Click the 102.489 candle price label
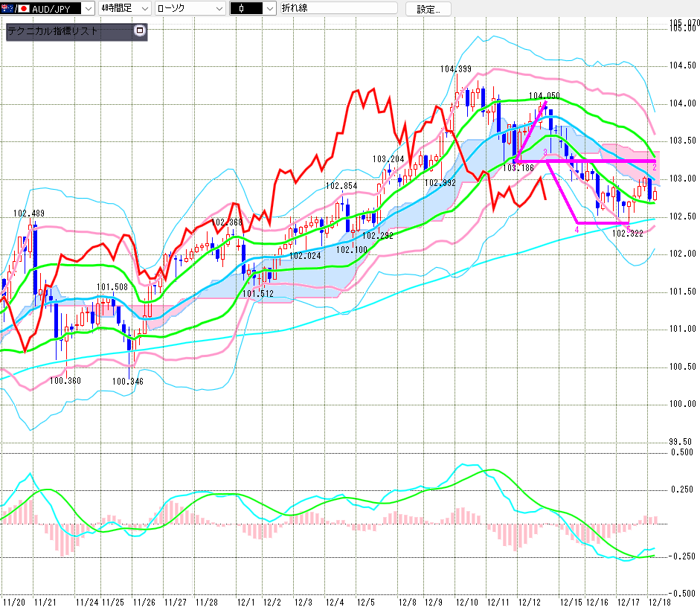700x610 pixels. [x=29, y=213]
